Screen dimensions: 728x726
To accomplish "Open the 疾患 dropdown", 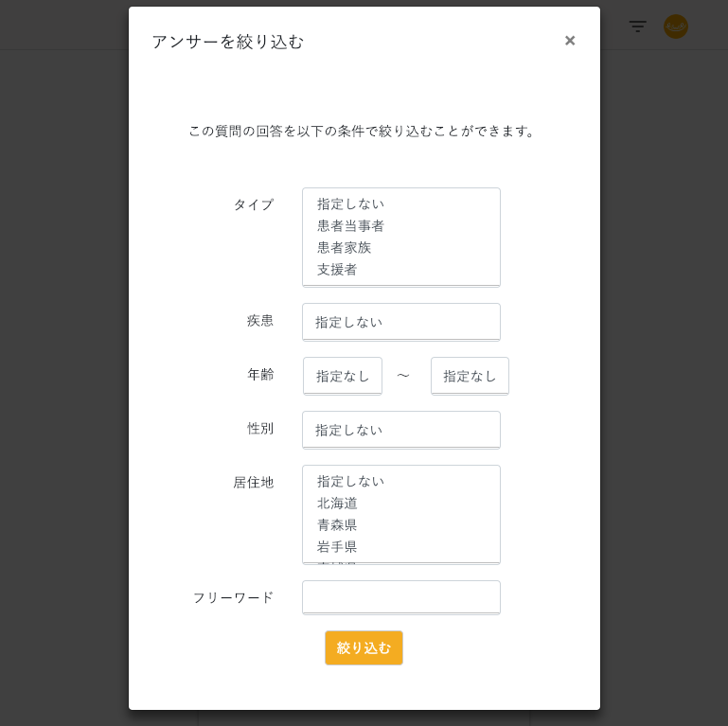I will coord(400,322).
